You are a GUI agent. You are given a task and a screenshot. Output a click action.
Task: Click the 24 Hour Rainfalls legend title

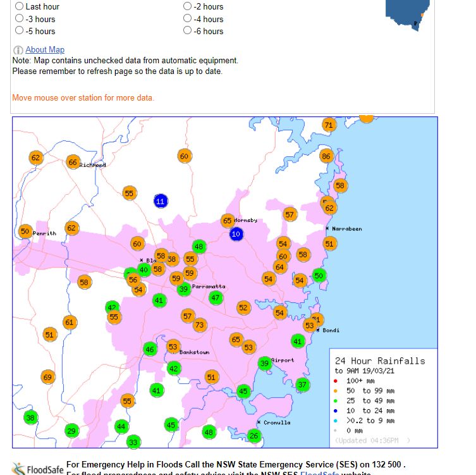coord(380,361)
